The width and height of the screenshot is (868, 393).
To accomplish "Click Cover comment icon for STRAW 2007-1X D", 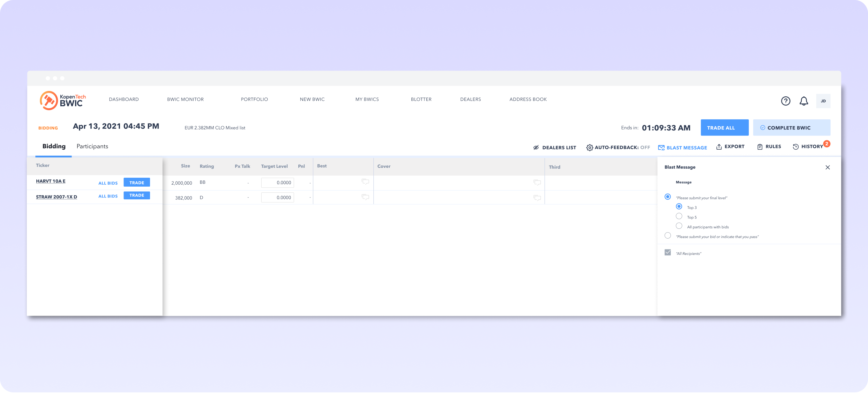I will tap(537, 198).
